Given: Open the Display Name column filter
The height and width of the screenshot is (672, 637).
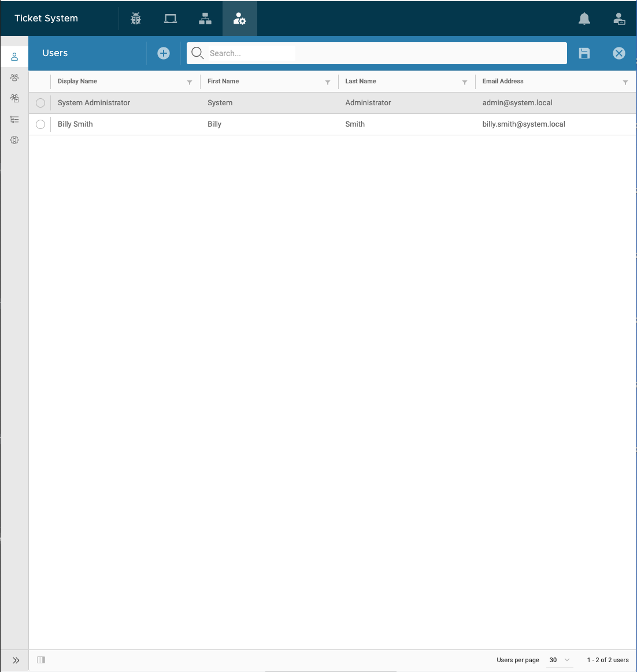Looking at the screenshot, I should click(x=190, y=82).
